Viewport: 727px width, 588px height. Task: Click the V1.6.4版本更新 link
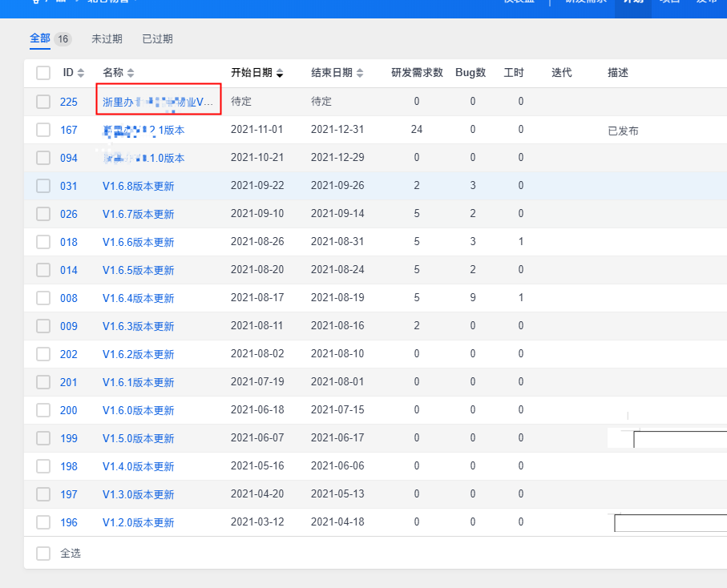click(138, 298)
